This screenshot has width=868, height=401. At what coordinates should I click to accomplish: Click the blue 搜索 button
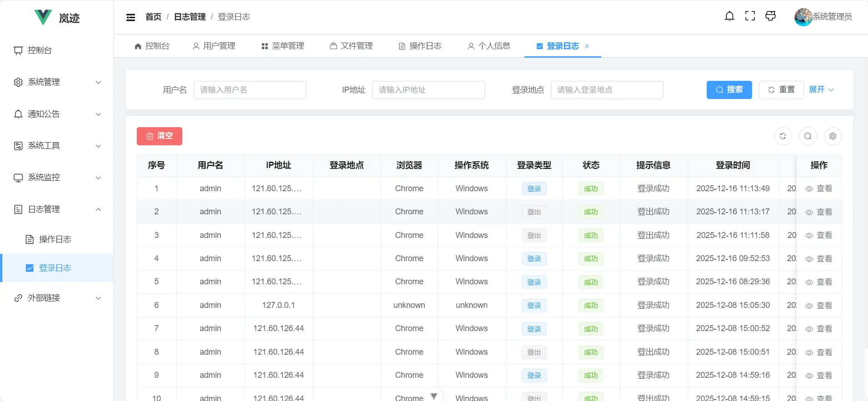(x=729, y=90)
